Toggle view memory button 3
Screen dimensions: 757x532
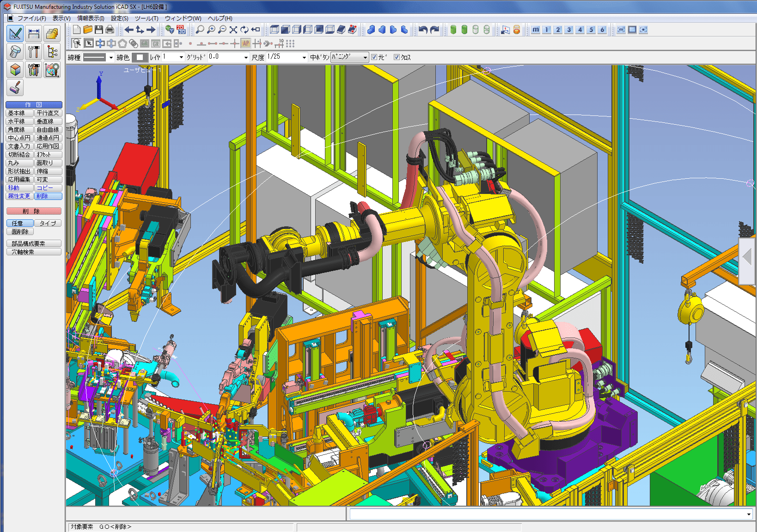(x=569, y=30)
